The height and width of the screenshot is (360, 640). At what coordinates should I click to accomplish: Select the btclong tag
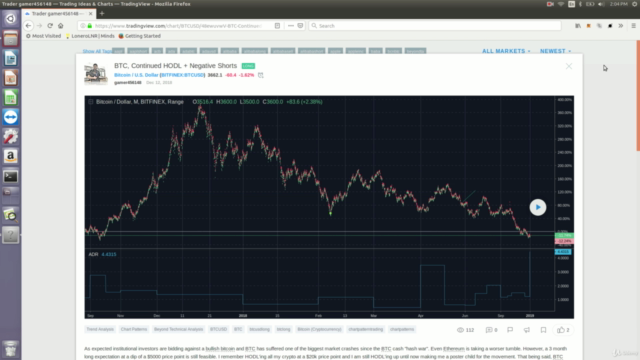[x=283, y=329]
